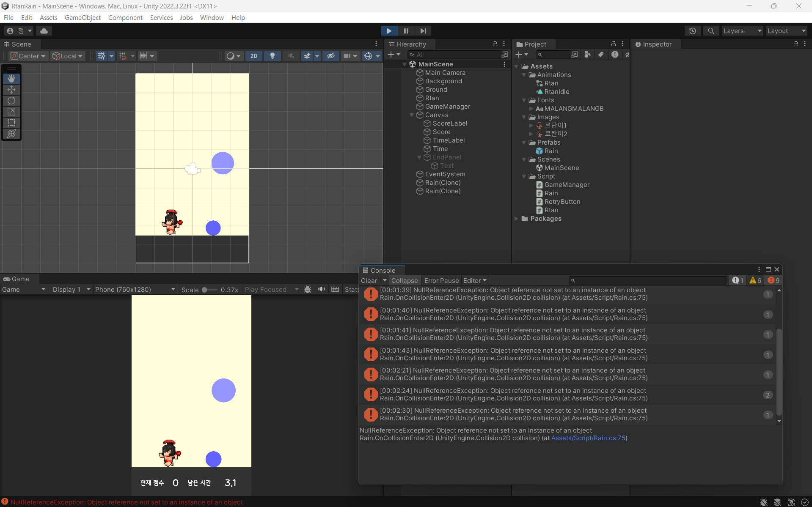Toggle 2D scene view mode
Screen dimensions: 812x507
(x=254, y=56)
